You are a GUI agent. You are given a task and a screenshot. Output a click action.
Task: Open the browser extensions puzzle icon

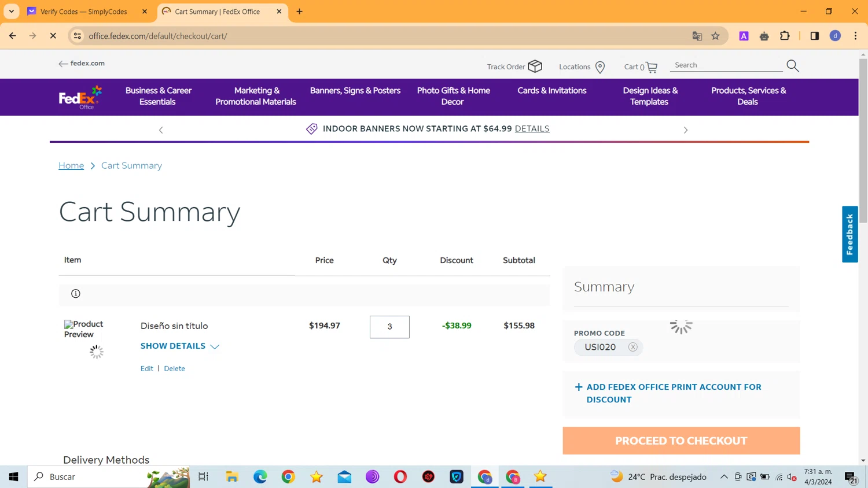tap(785, 36)
